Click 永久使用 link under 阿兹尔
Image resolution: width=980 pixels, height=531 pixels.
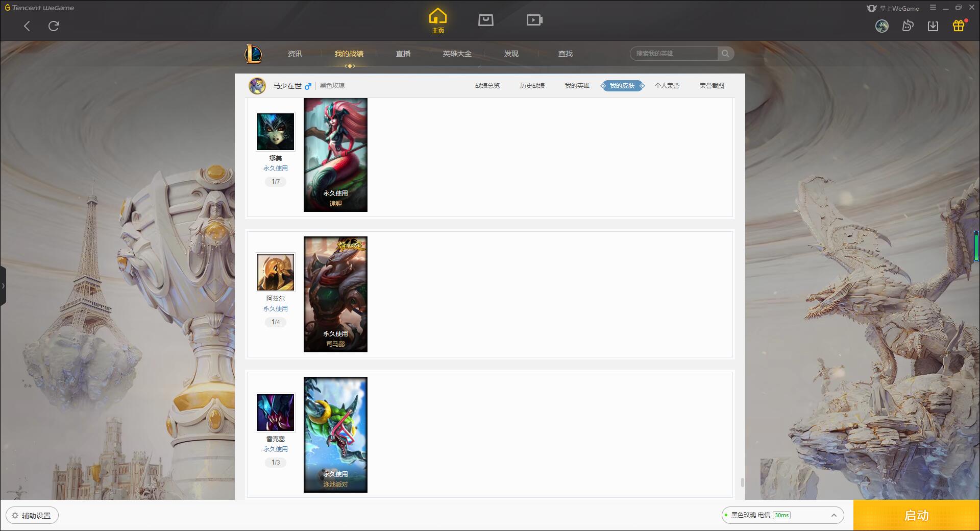pyautogui.click(x=276, y=309)
